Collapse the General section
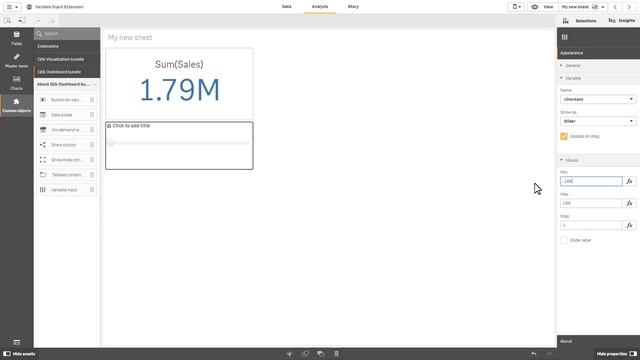Image resolution: width=640 pixels, height=360 pixels. (598, 65)
